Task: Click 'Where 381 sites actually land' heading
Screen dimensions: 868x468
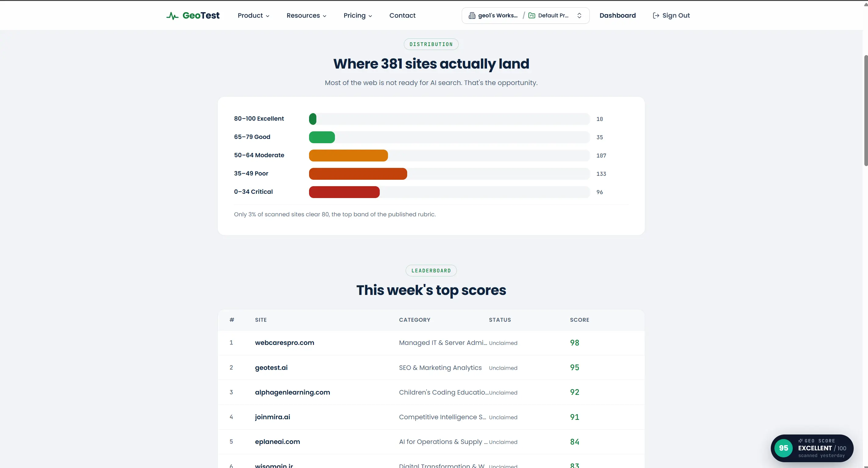Action: (431, 64)
